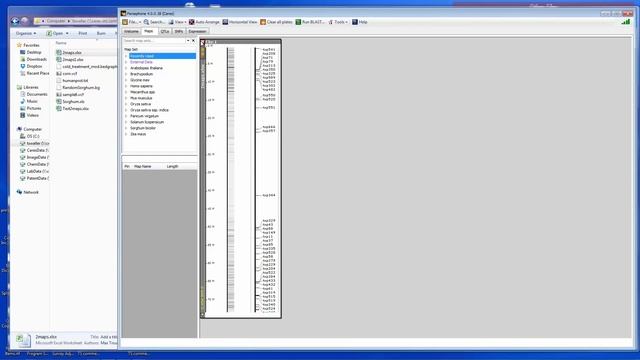
Task: Select the Sorghum bicolor map set
Action: (143, 128)
